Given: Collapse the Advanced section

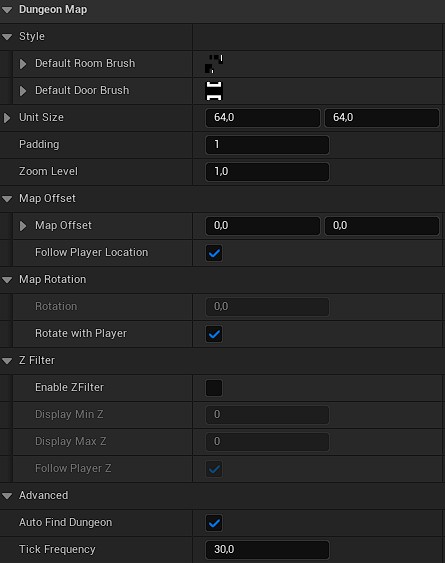Looking at the screenshot, I should point(7,496).
